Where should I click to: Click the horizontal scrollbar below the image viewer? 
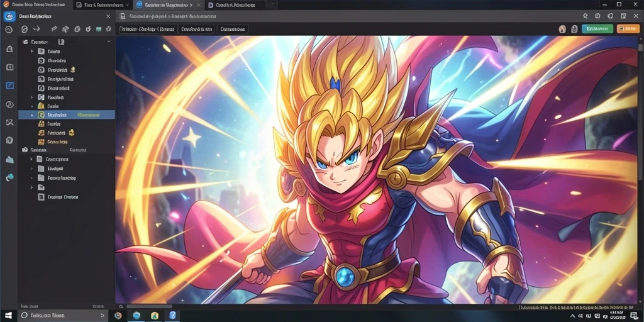pyautogui.click(x=149, y=306)
